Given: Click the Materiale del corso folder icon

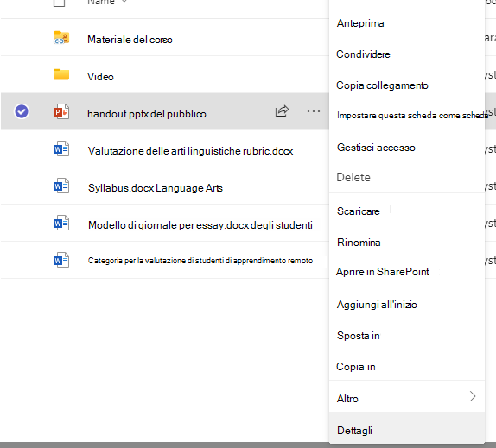Looking at the screenshot, I should tap(61, 38).
